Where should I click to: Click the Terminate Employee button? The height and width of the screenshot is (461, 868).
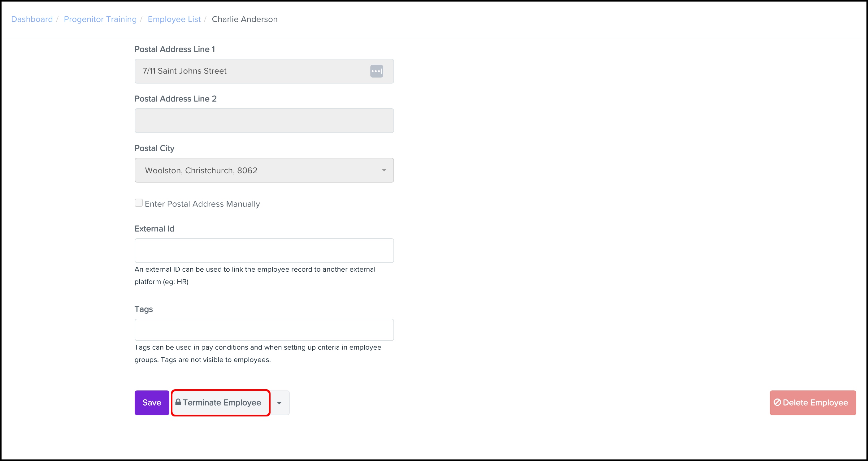tap(220, 403)
